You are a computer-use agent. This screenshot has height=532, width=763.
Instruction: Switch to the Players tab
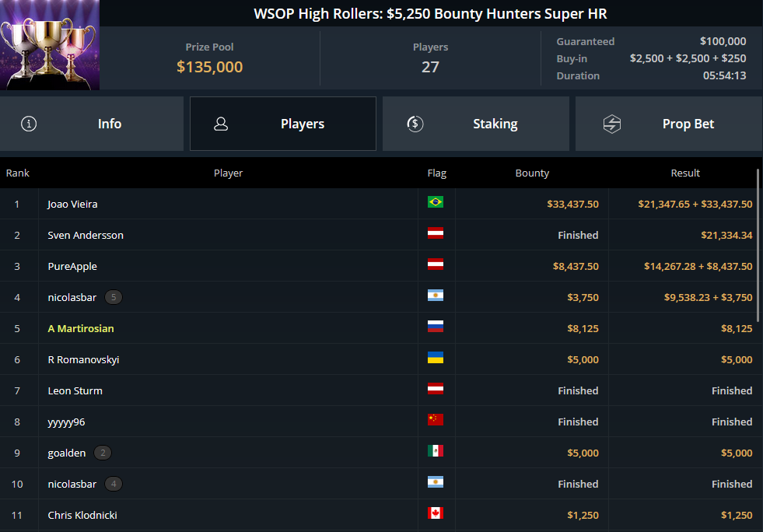282,124
